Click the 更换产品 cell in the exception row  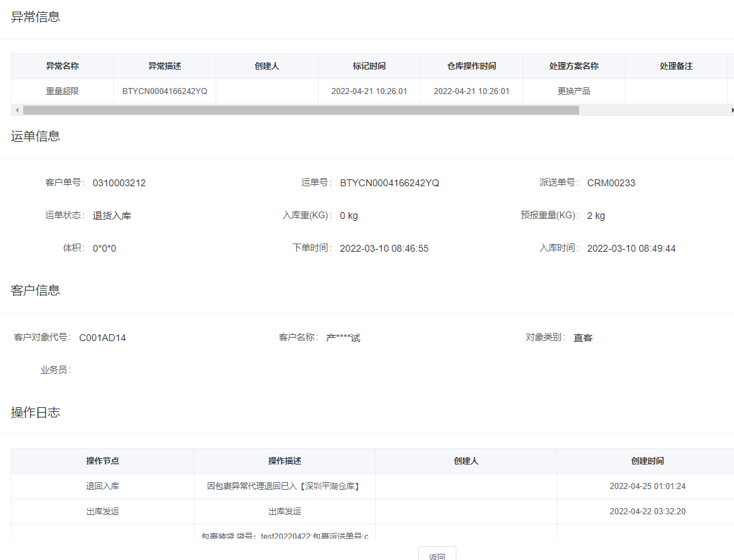point(574,91)
